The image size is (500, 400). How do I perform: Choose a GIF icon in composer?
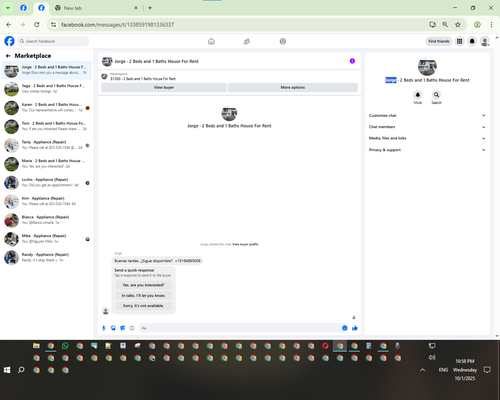click(x=132, y=328)
